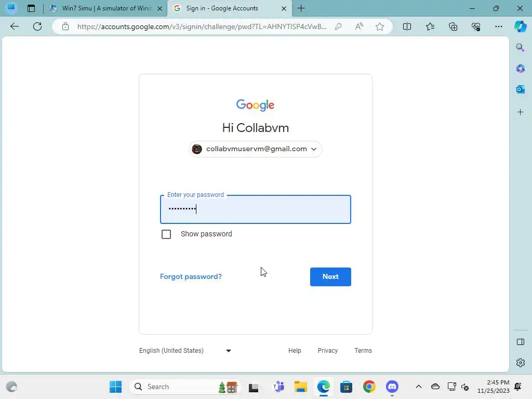532x399 pixels.
Task: Open Microsoft Edge taskbar icon
Action: (x=323, y=387)
